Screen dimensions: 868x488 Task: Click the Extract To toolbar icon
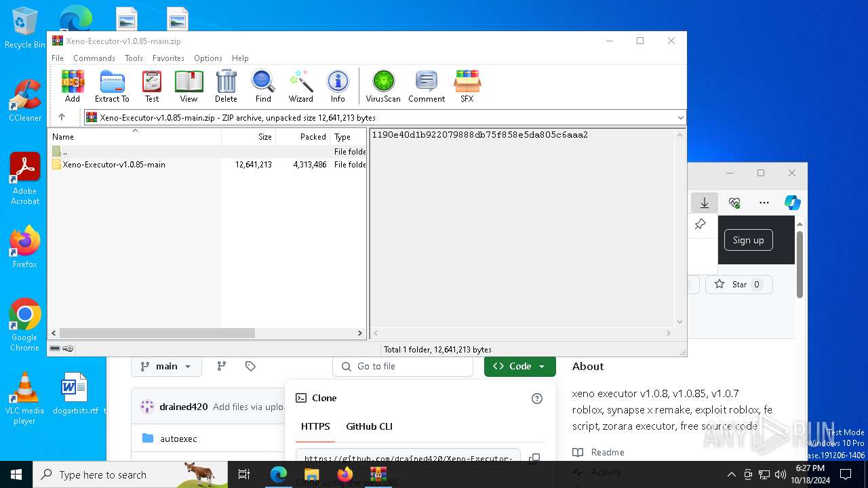click(112, 86)
